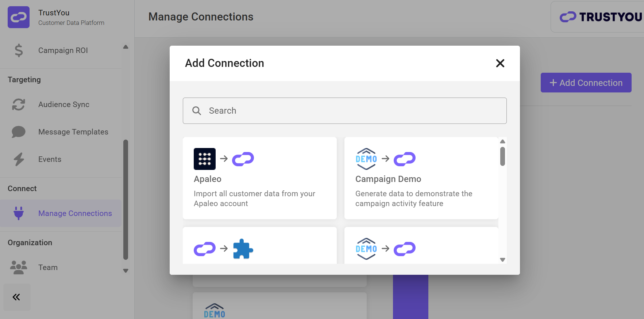Click the TrustYou purple logo icon in sidebar
644x319 pixels.
(x=19, y=17)
